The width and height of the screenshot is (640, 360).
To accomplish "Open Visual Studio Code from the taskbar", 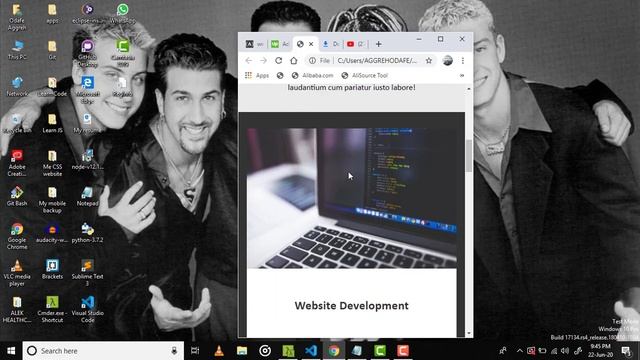I will click(x=311, y=351).
